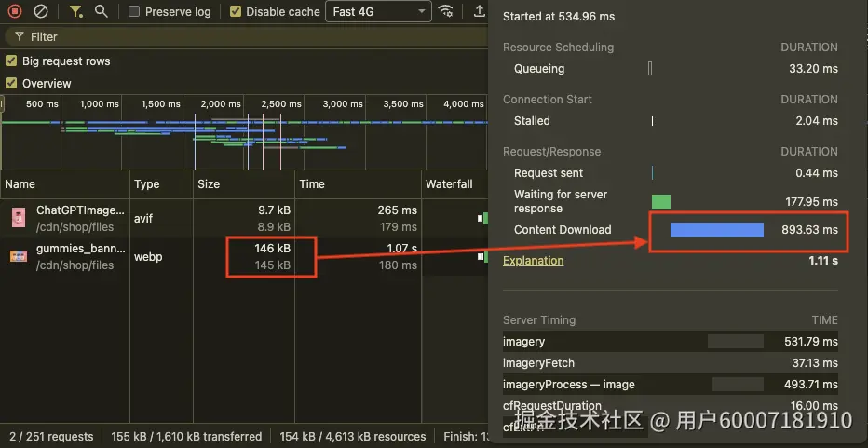
Task: Sort by Time column header
Action: (358, 183)
